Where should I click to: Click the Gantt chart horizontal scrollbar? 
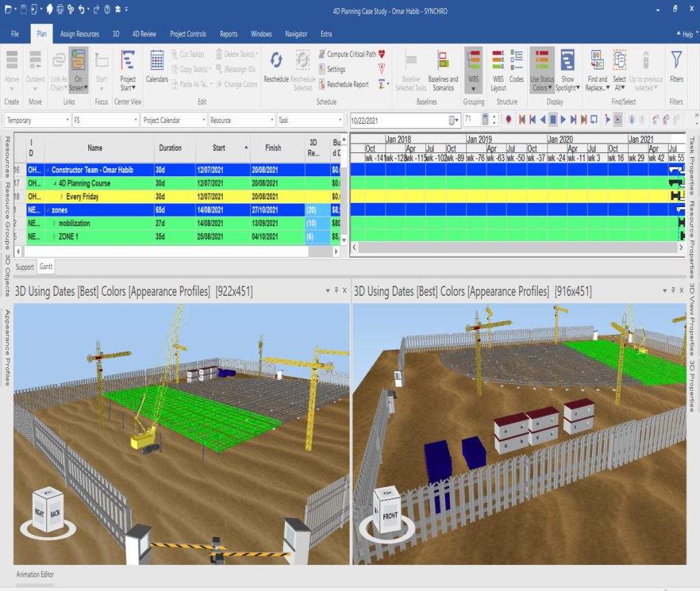(x=517, y=247)
